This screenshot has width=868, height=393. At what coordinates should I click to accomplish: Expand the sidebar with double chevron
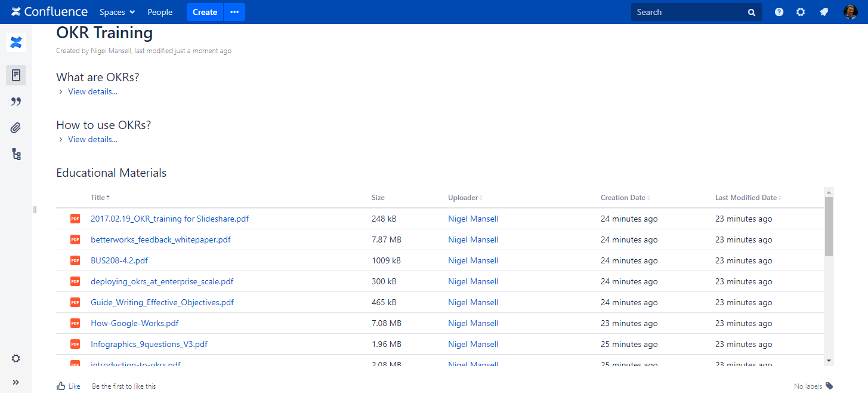pyautogui.click(x=16, y=382)
